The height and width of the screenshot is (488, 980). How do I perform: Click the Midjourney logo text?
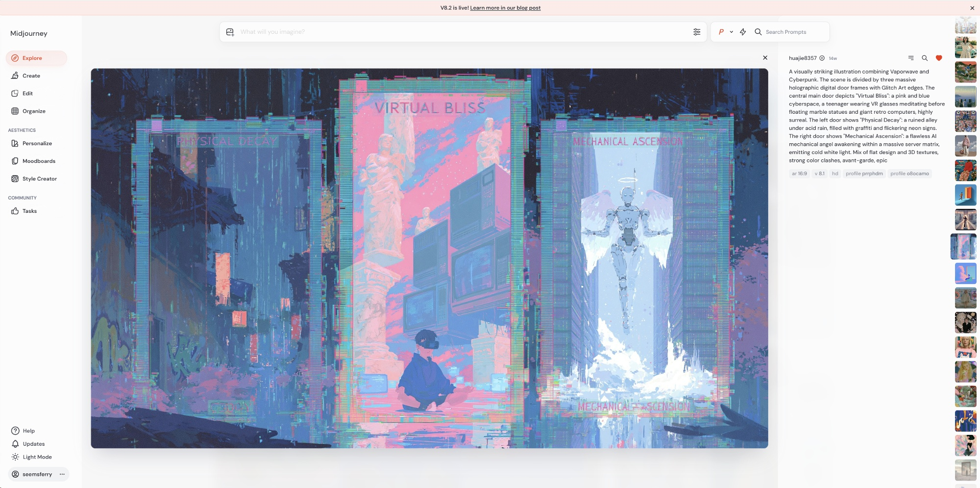coord(29,33)
